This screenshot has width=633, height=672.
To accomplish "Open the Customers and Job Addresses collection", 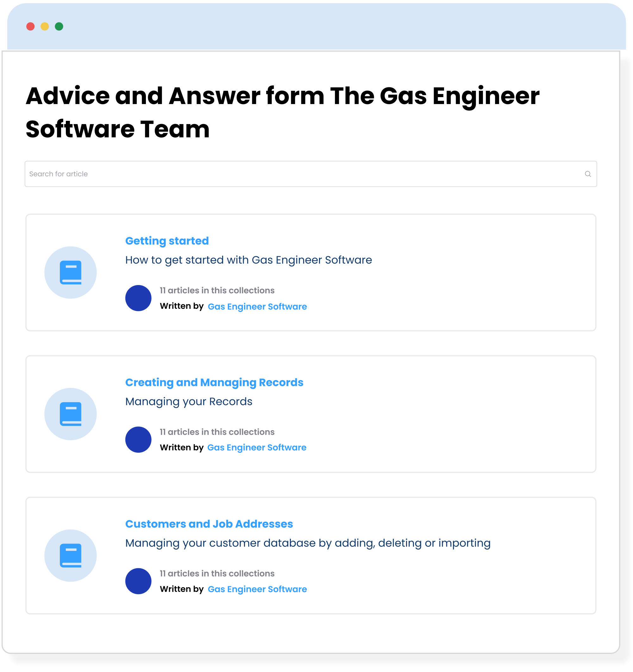I will 209,524.
